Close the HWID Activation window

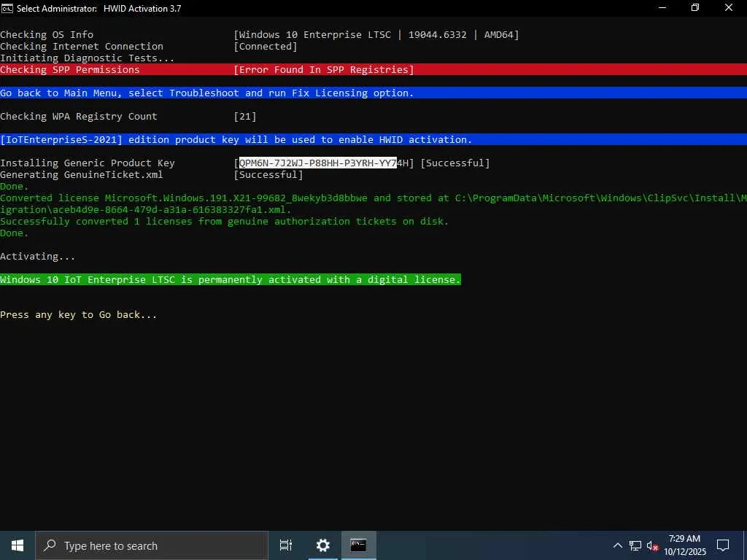click(x=729, y=8)
